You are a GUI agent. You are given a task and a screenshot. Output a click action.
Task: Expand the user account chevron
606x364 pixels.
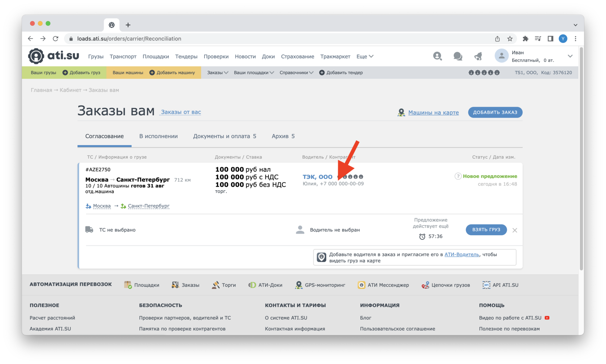click(x=570, y=56)
